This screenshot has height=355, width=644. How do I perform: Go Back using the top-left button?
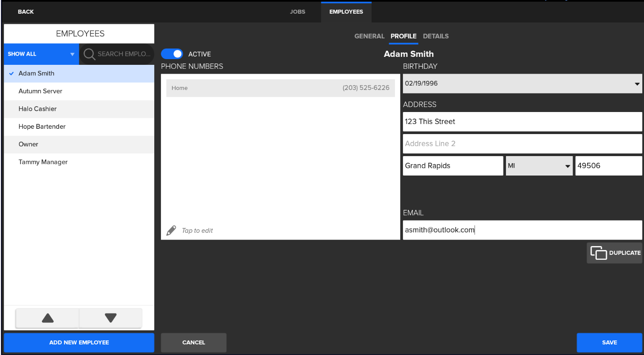tap(26, 12)
